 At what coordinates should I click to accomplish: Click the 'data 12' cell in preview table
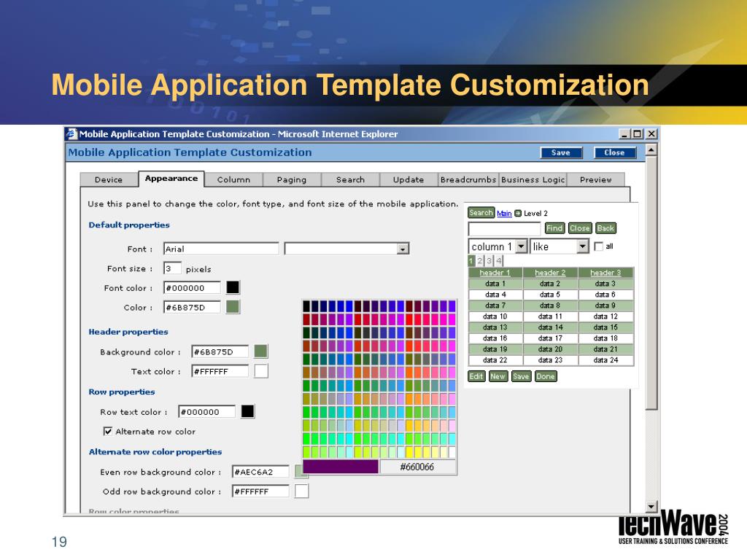[x=605, y=316]
